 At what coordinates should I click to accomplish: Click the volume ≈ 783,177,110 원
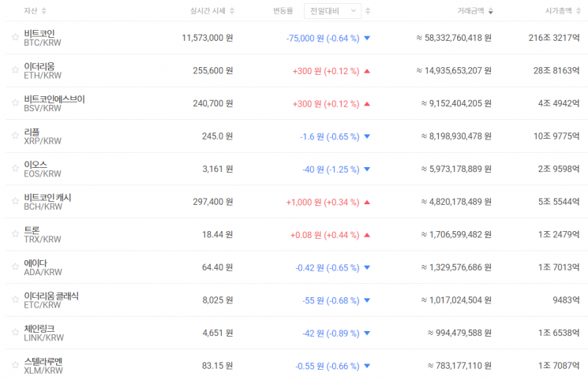coord(459,366)
